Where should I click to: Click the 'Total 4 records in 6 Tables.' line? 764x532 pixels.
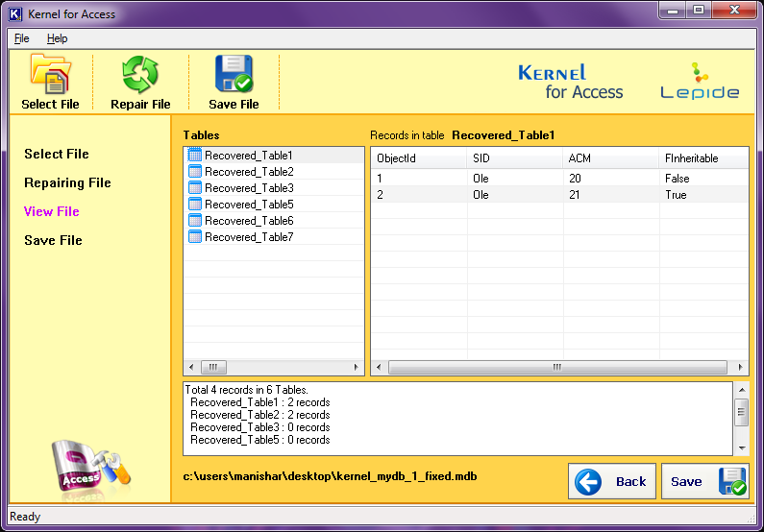pyautogui.click(x=247, y=390)
